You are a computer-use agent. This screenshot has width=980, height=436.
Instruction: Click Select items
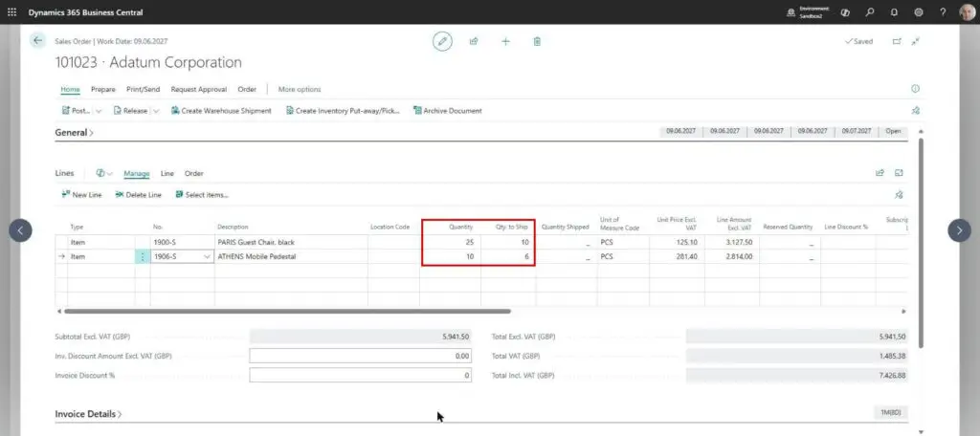click(201, 195)
